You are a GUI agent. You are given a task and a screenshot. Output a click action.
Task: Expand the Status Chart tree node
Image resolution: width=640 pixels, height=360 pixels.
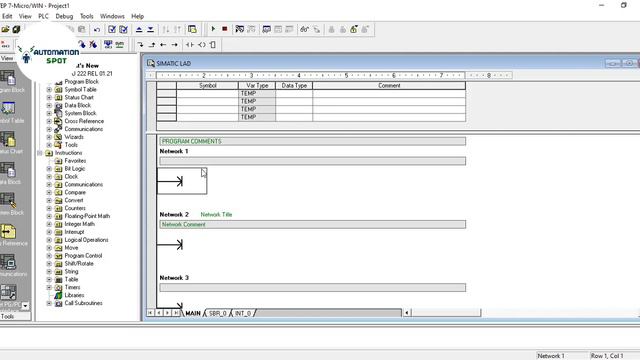[49, 98]
